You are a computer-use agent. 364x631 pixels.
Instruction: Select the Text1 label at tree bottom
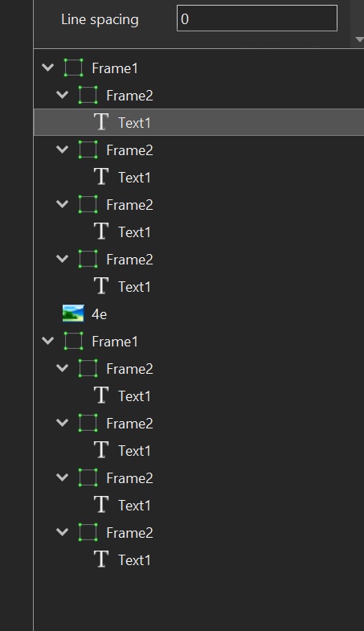tap(134, 560)
